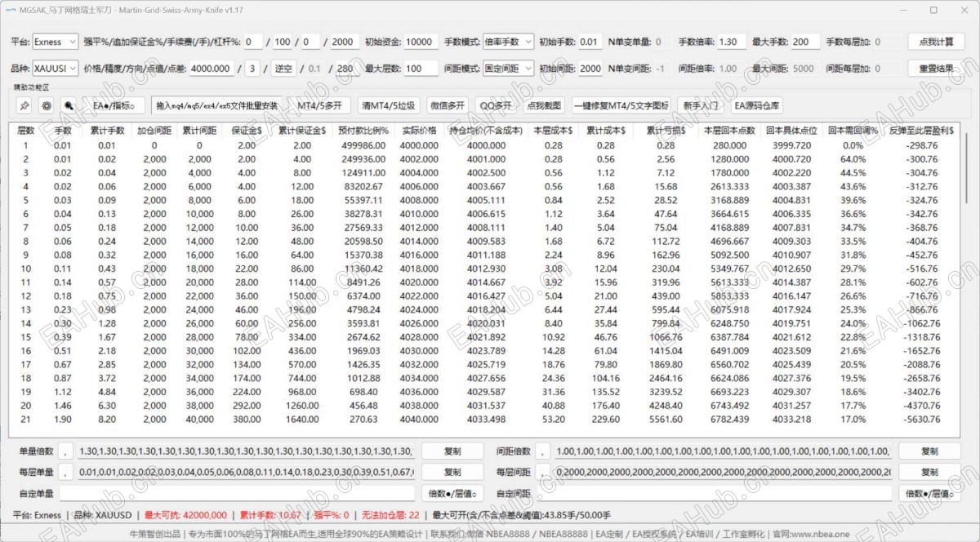Click the 重置结果 button

tap(936, 69)
